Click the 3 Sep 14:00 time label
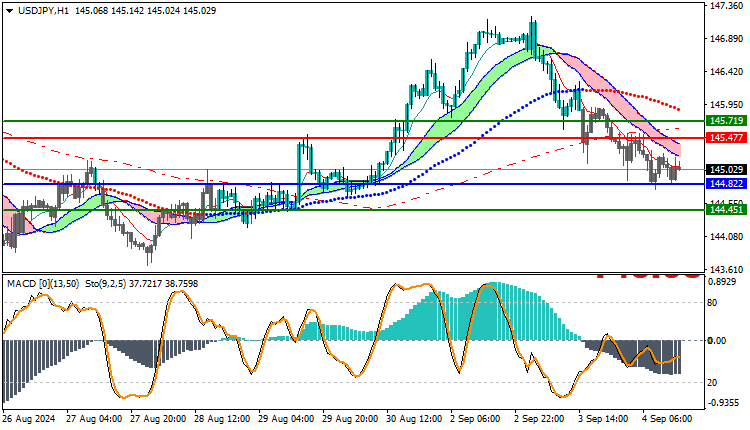The height and width of the screenshot is (430, 750). click(x=604, y=419)
